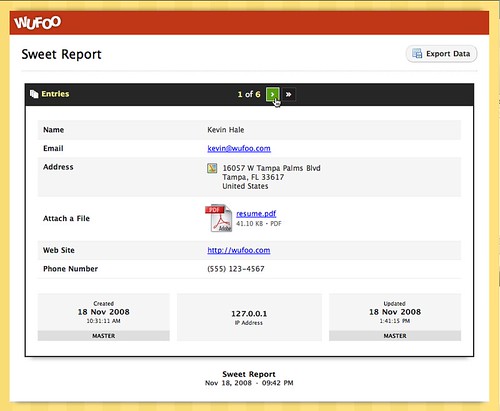500x411 pixels.
Task: Click the Attach a File field label
Action: (x=66, y=218)
